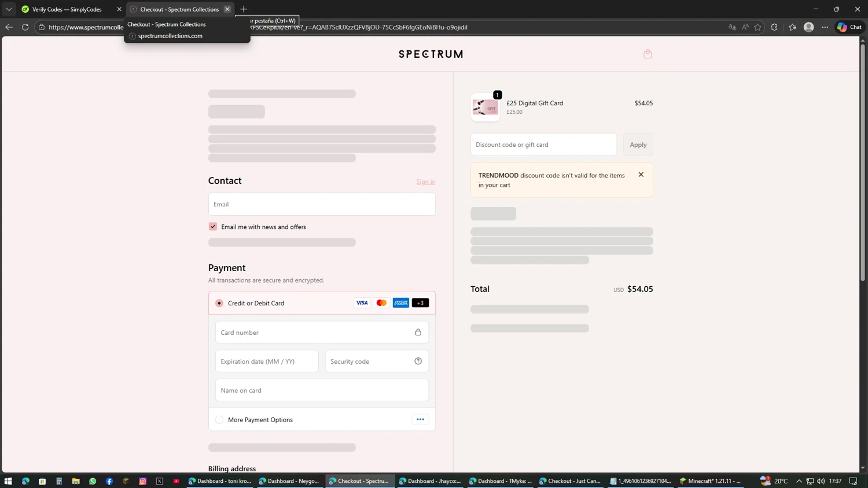Viewport: 868px width, 488px height.
Task: Show hidden system tray icons chevron
Action: click(x=799, y=481)
